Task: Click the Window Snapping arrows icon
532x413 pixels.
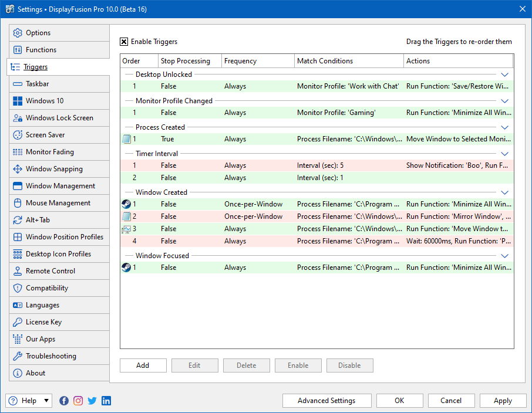Action: [17, 169]
